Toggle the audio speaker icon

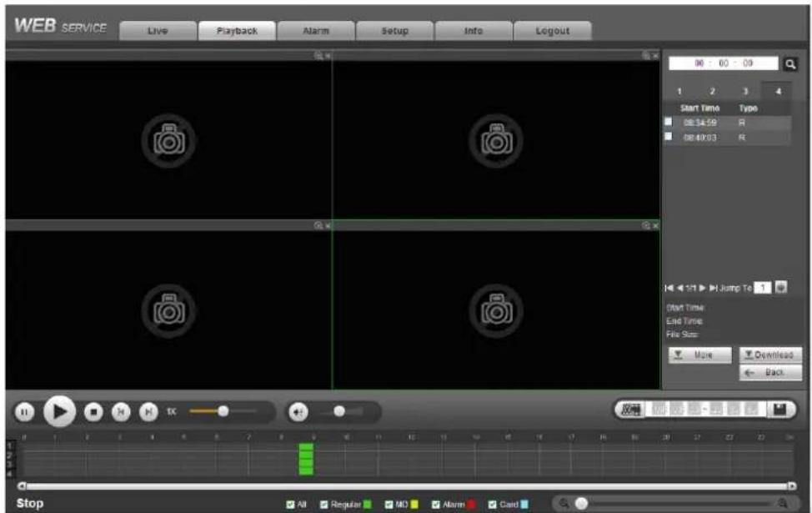point(298,412)
